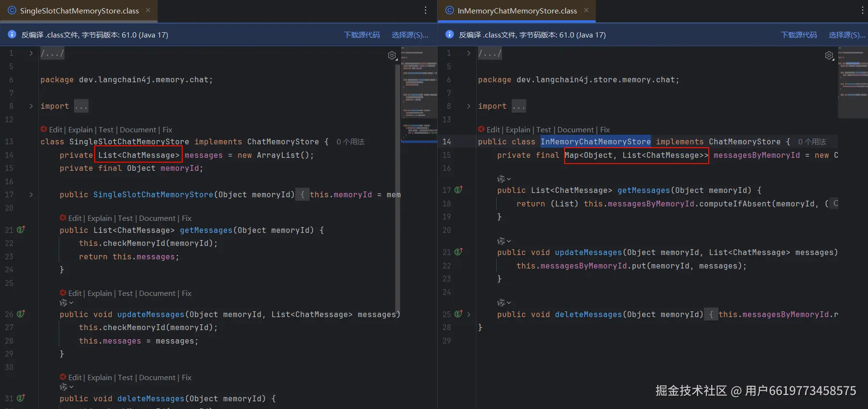
Task: Close InMemoryChatMemoryStore.class tab
Action: (x=586, y=10)
